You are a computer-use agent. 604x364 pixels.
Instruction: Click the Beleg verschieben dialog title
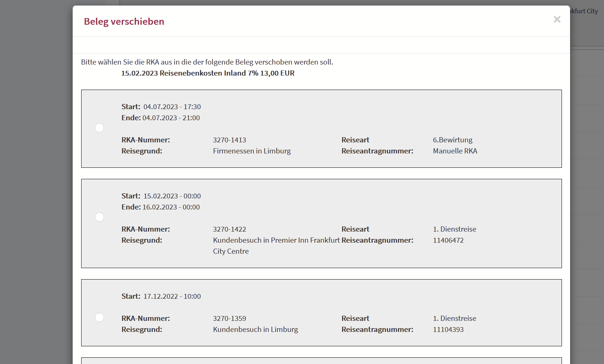coord(124,22)
